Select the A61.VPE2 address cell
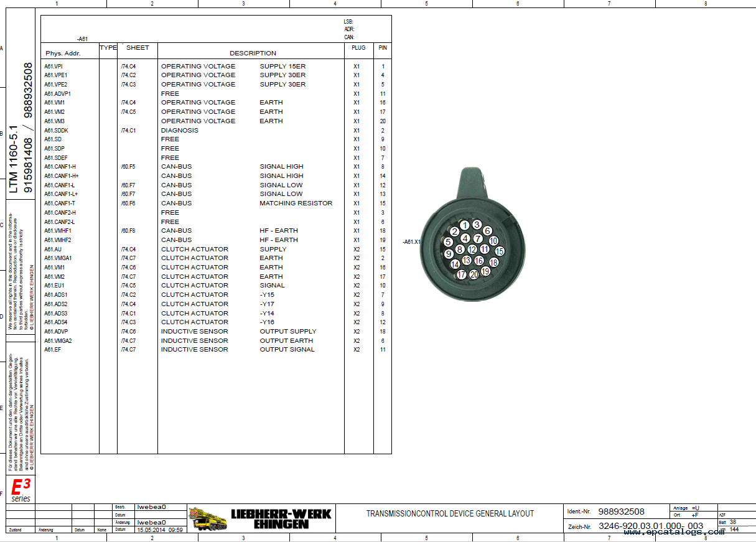Image resolution: width=756 pixels, height=542 pixels. 55,85
